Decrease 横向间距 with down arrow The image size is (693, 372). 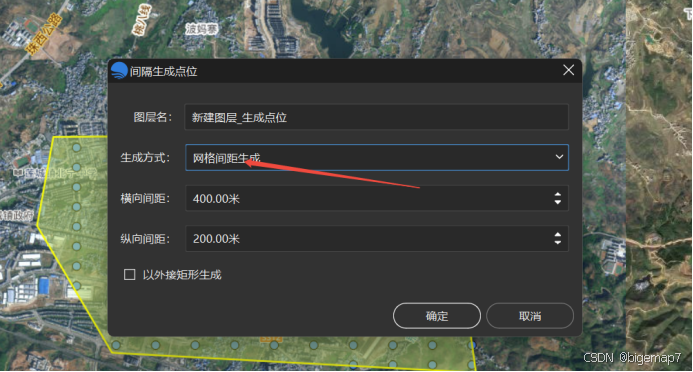pos(558,202)
